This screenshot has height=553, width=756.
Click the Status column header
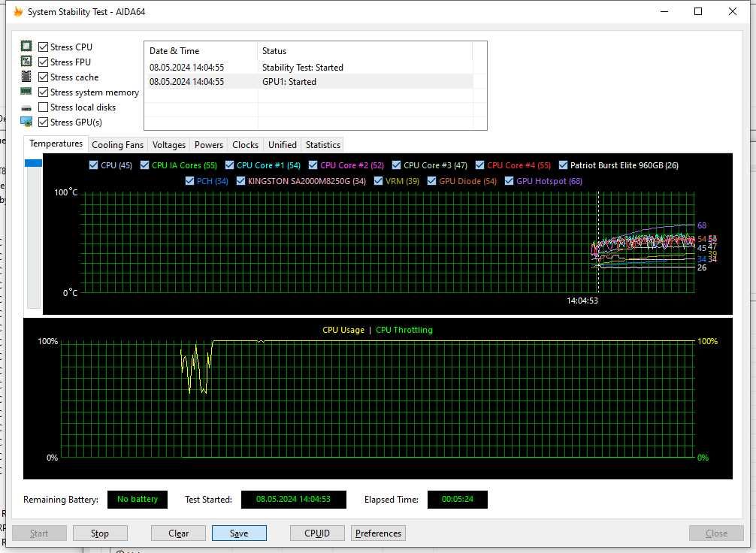[x=365, y=50]
